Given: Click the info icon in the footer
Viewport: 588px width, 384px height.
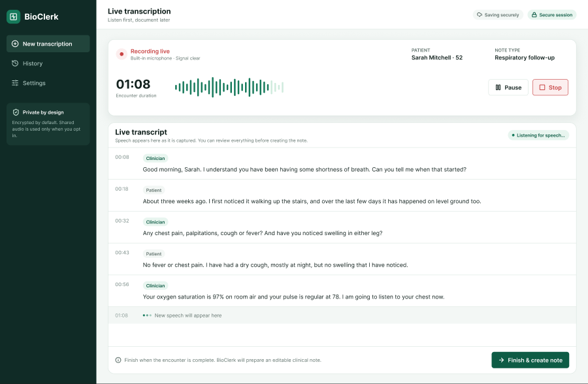Looking at the screenshot, I should pos(118,360).
